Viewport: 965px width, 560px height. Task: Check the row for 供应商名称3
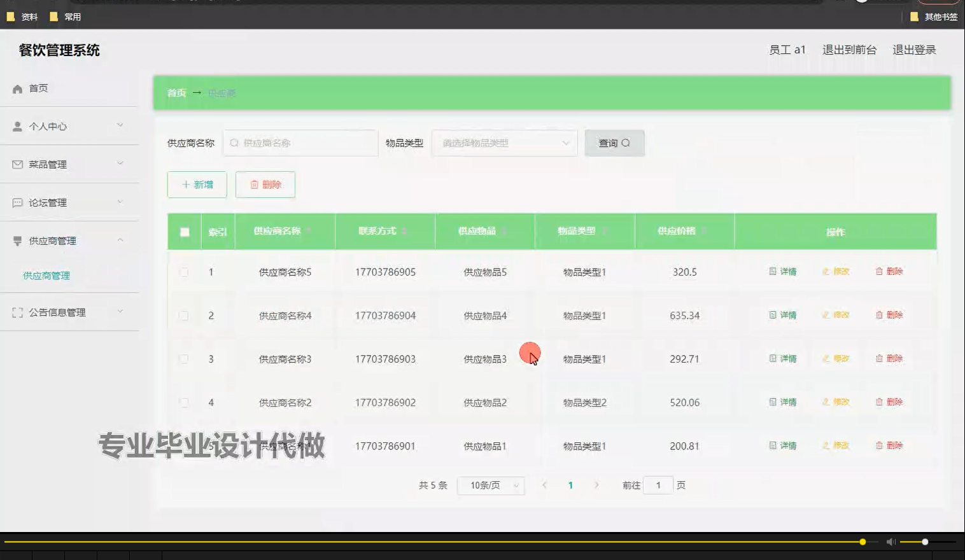(x=184, y=359)
